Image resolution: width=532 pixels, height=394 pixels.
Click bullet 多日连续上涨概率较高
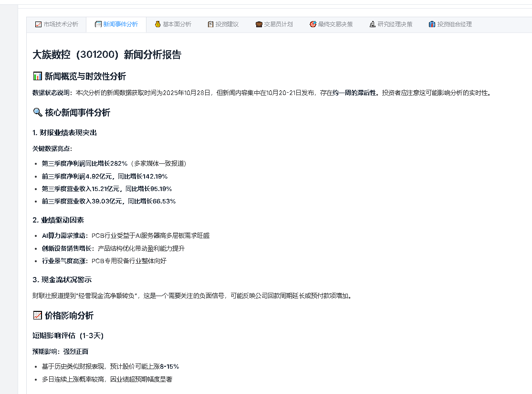[x=107, y=379]
